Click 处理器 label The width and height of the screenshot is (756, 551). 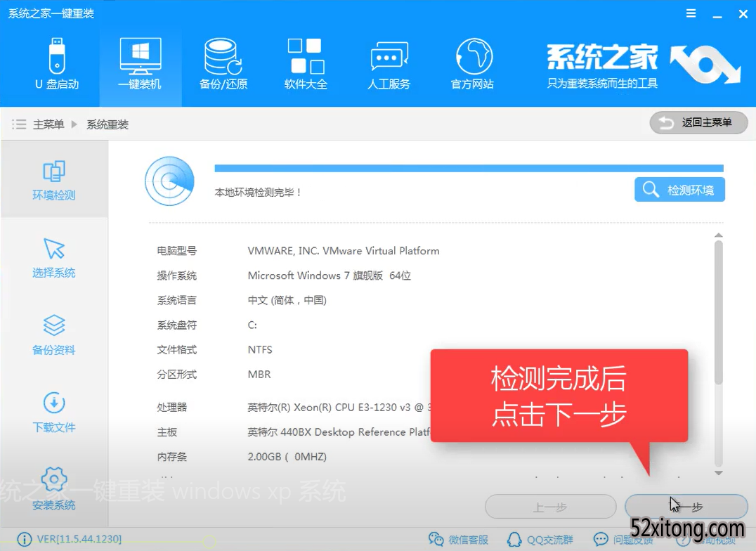[171, 407]
